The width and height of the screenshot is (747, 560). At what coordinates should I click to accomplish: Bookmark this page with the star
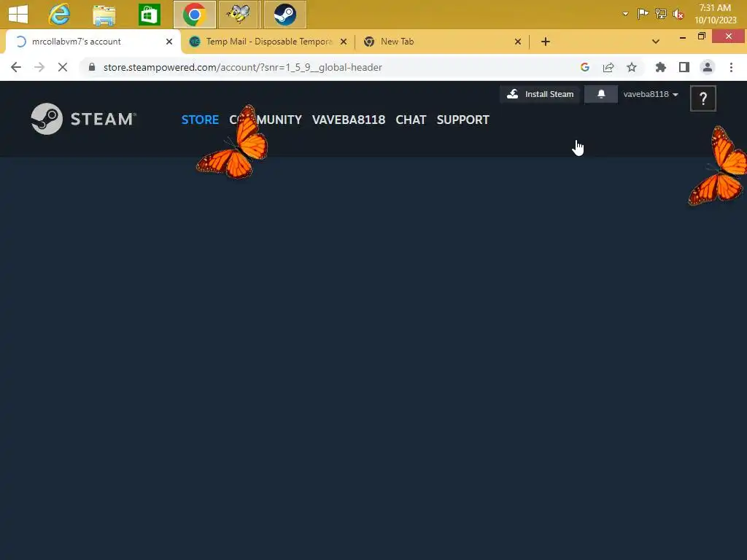pos(632,67)
